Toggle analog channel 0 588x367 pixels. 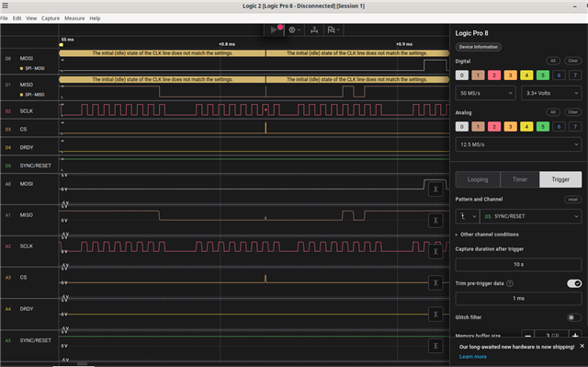[x=462, y=126]
